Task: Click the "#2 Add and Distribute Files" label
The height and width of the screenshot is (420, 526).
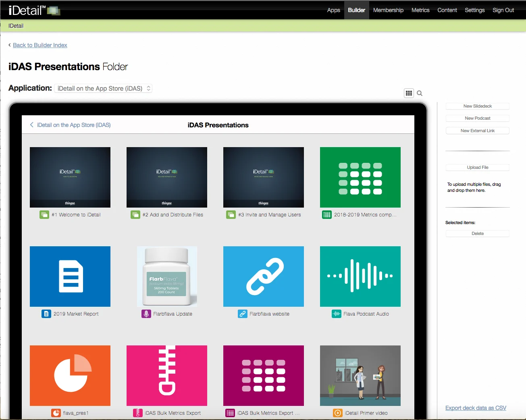Action: pyautogui.click(x=173, y=215)
